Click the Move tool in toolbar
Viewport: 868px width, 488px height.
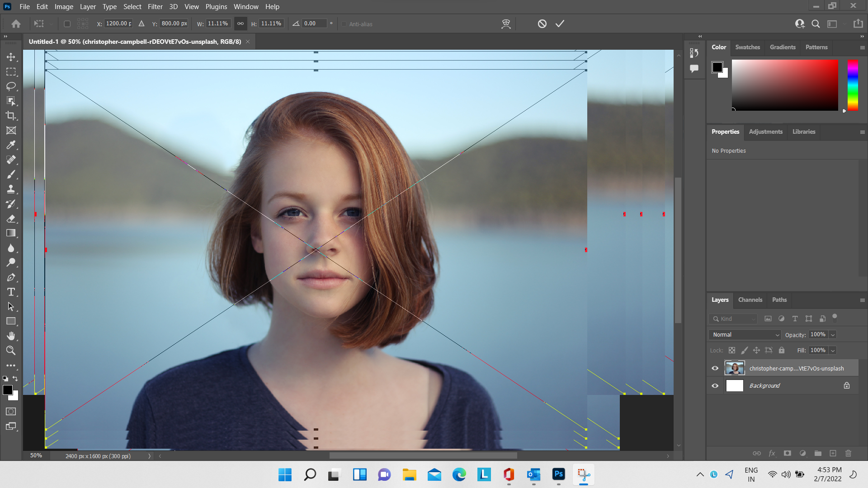(x=11, y=56)
